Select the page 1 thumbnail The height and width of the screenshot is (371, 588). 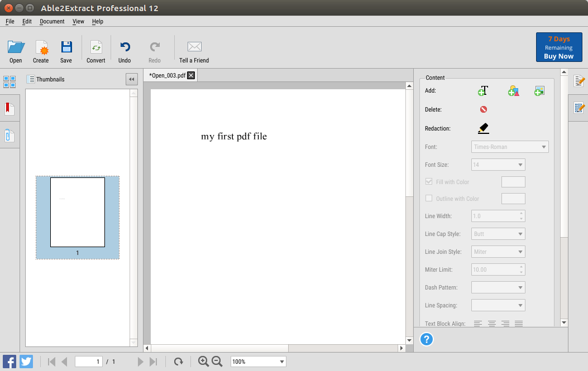coord(78,212)
